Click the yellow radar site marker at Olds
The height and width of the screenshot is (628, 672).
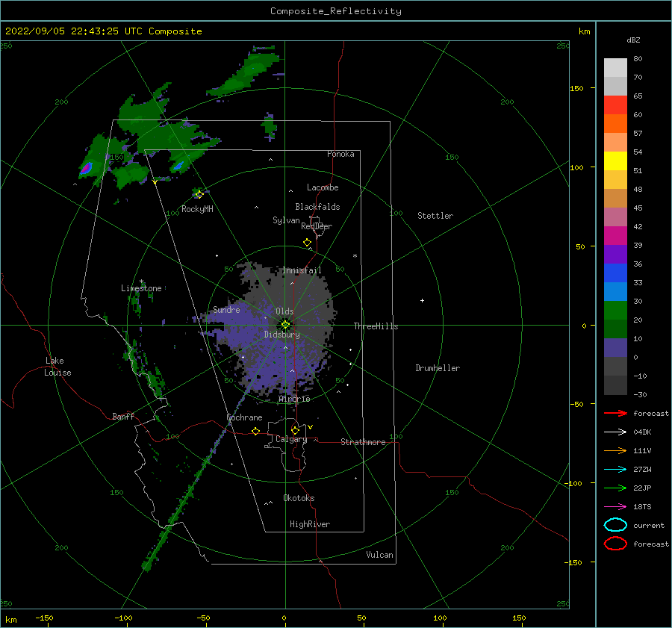coord(285,325)
